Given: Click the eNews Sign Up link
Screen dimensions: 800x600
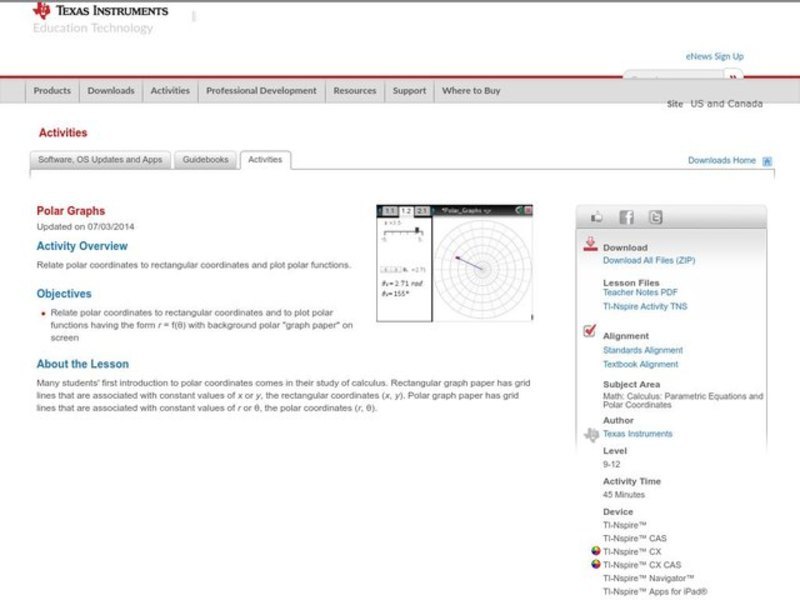Looking at the screenshot, I should [714, 56].
